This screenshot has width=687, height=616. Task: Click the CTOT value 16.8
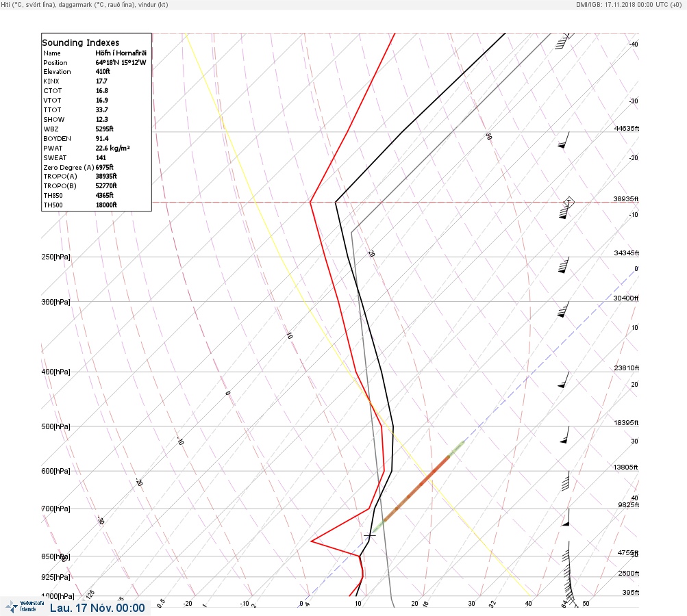[102, 90]
